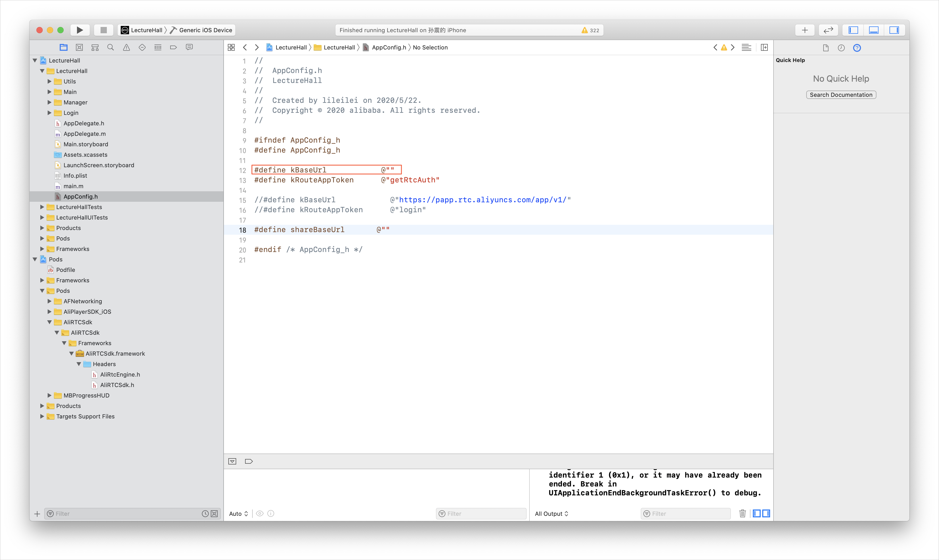Stop the running build
Image resolution: width=939 pixels, height=560 pixels.
click(103, 30)
